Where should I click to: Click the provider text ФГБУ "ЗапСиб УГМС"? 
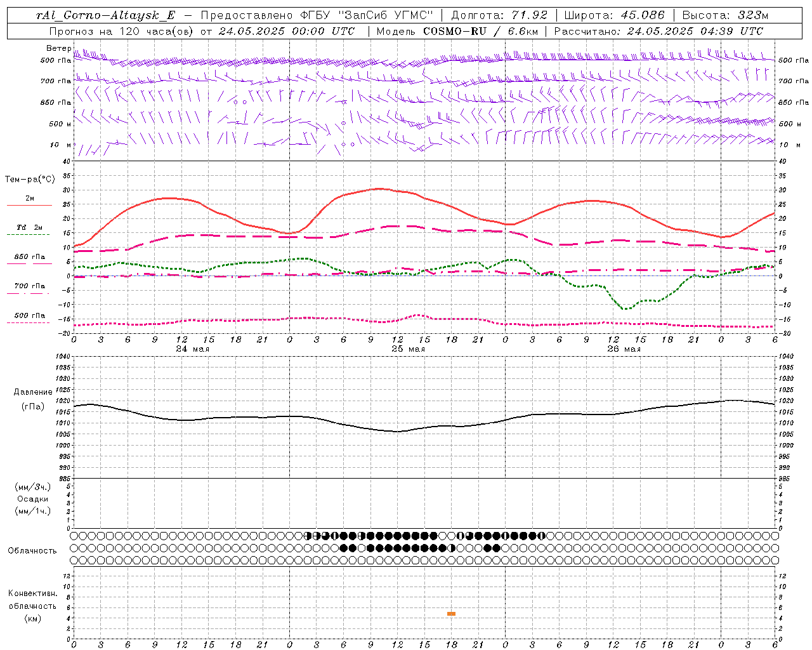[365, 16]
